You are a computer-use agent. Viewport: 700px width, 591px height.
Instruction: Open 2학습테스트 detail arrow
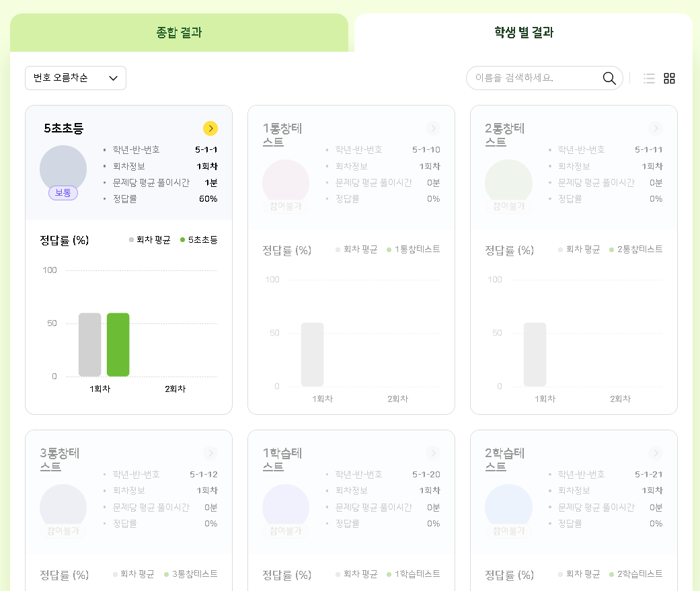pyautogui.click(x=656, y=453)
